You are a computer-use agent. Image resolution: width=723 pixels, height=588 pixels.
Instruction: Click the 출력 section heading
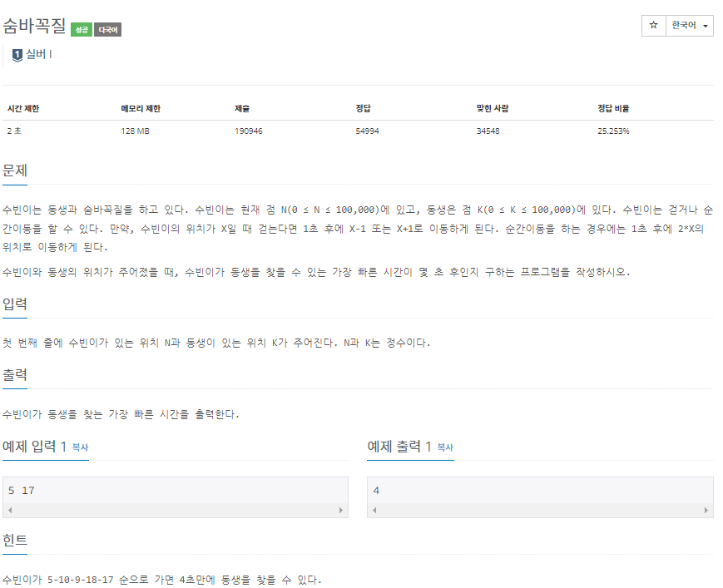pyautogui.click(x=15, y=374)
